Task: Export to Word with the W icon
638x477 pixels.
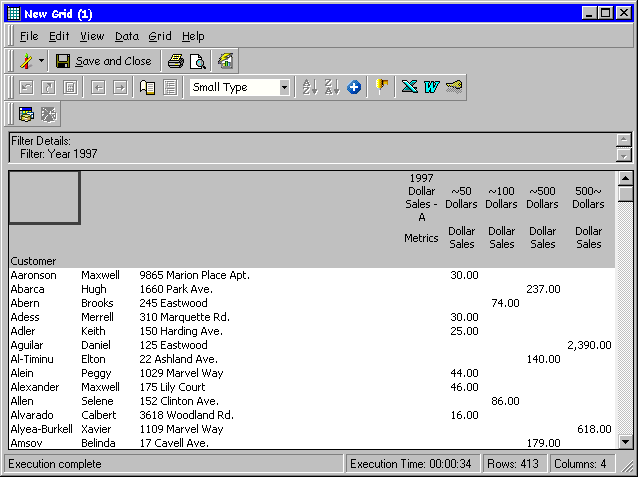Action: point(431,87)
